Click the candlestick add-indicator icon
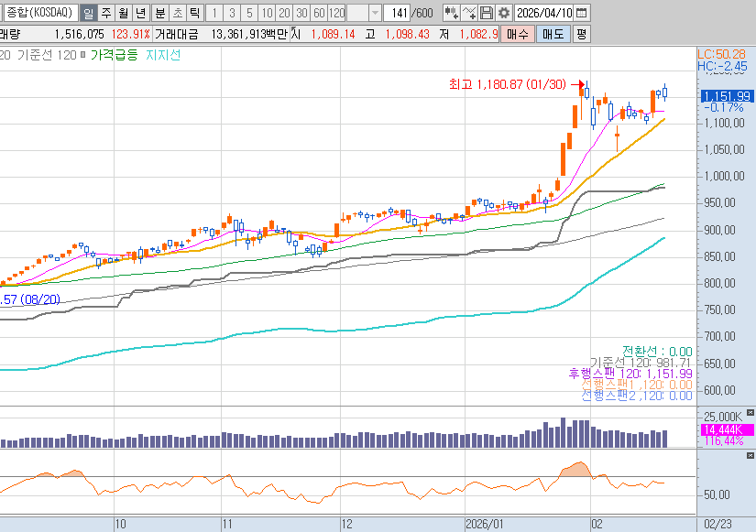Screen dimensions: 756x532 451,13
